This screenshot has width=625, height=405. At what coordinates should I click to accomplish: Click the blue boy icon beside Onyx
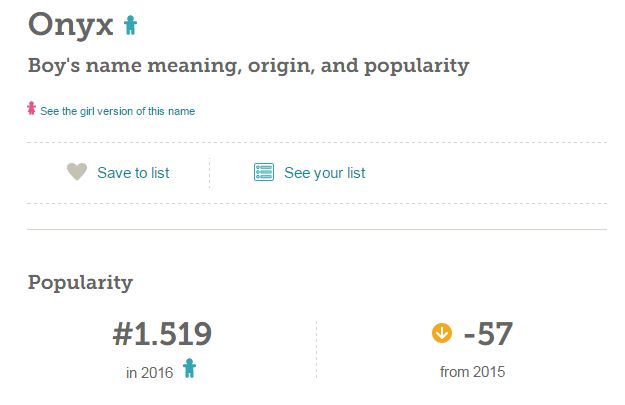(130, 25)
